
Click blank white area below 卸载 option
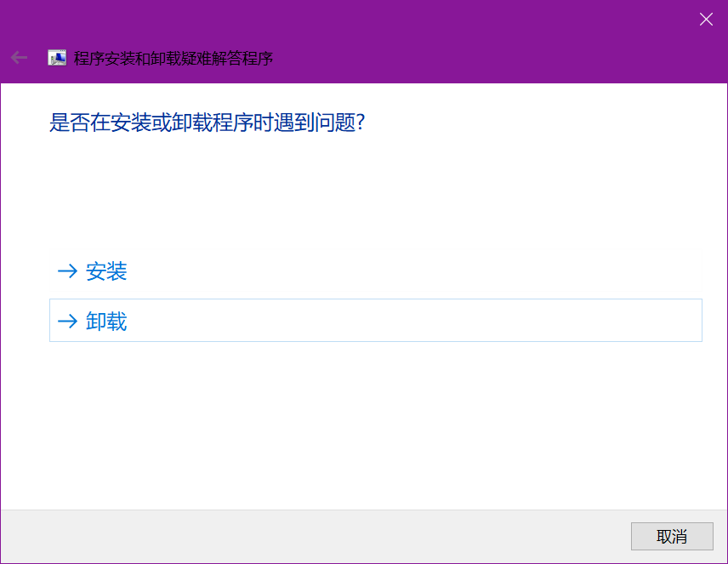click(x=340, y=425)
